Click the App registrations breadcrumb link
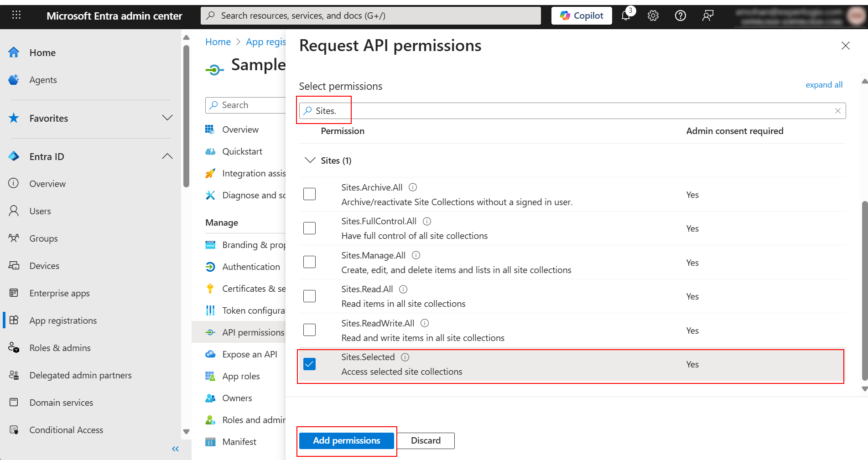The width and height of the screenshot is (868, 460). click(266, 42)
